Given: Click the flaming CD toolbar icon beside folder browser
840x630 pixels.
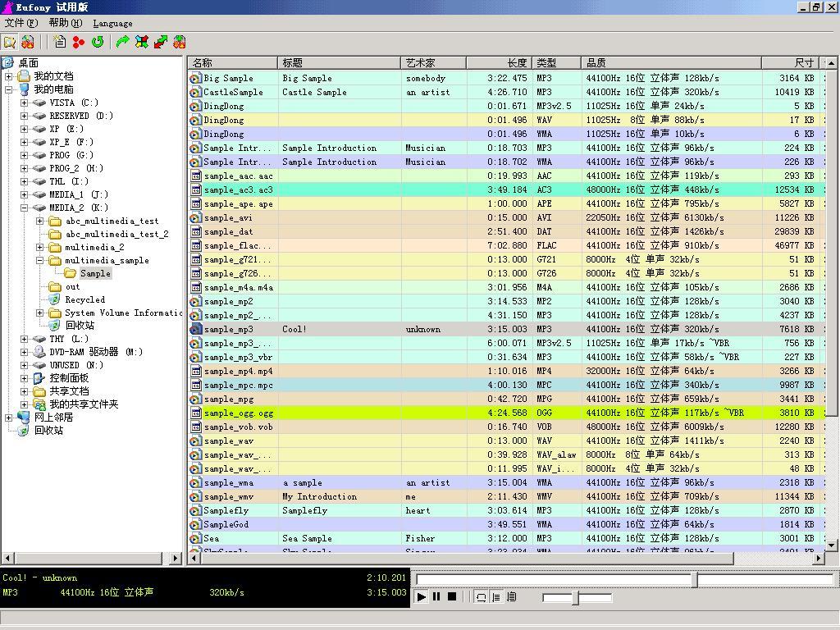Looking at the screenshot, I should (x=28, y=42).
